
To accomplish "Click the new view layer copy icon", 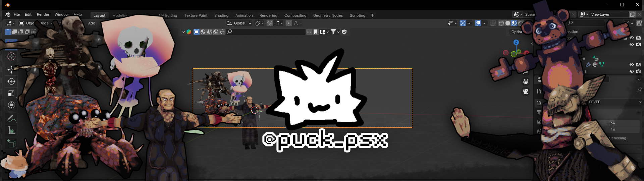I will [x=633, y=14].
